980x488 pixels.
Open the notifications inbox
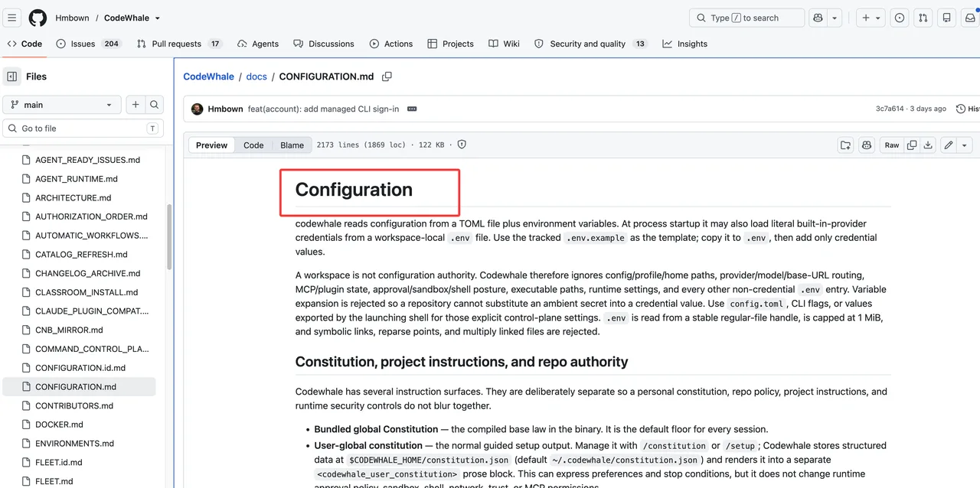[x=970, y=18]
